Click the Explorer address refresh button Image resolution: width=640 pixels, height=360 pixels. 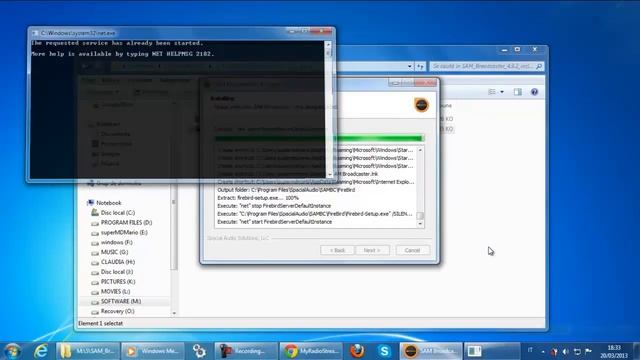click(420, 66)
